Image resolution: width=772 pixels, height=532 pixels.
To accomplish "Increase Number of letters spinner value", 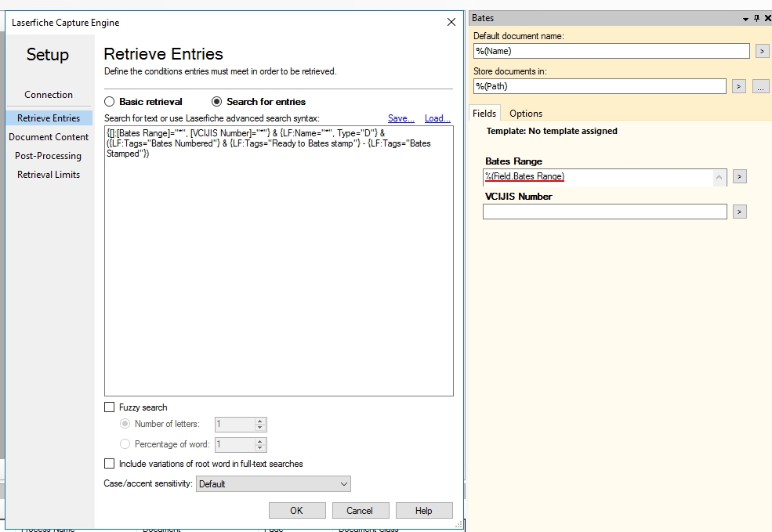I will coord(260,421).
